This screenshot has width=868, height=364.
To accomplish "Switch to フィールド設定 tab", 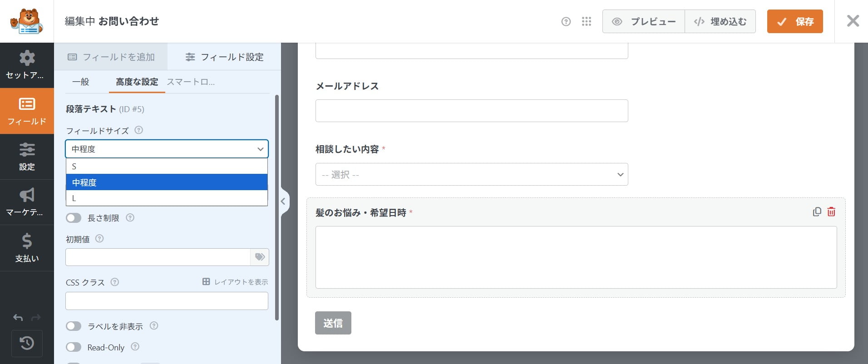I will coord(224,57).
